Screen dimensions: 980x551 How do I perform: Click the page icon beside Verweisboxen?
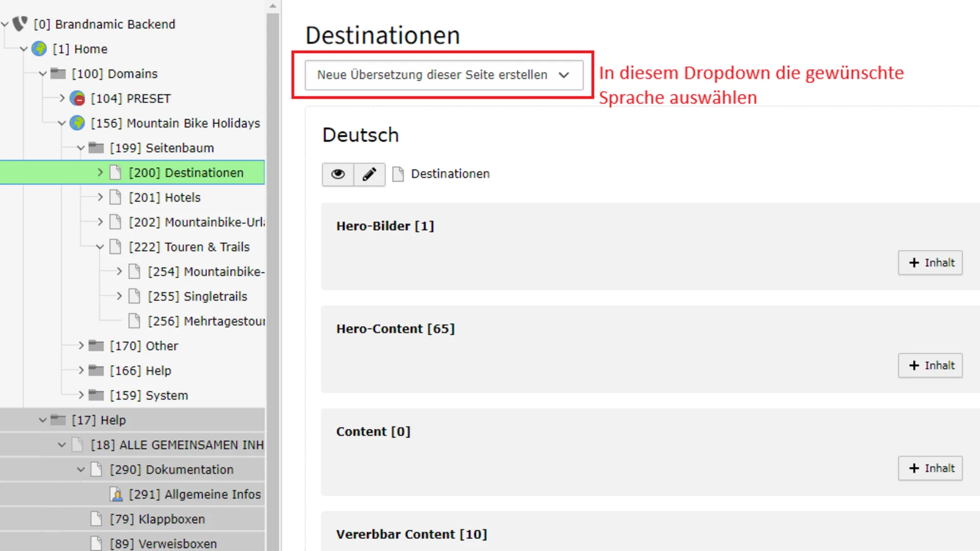click(96, 543)
